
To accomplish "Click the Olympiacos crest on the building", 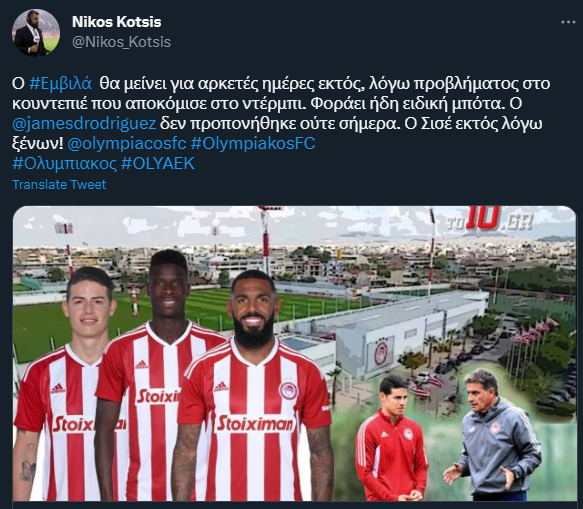I will [381, 353].
